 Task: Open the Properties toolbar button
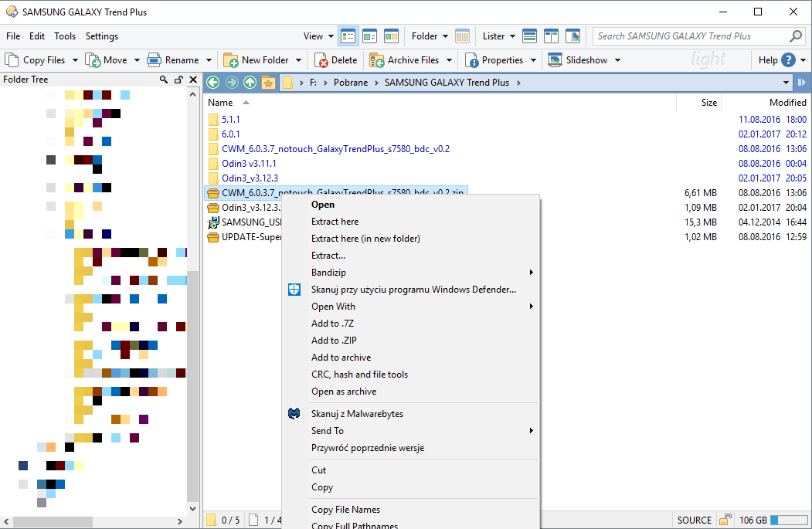[x=494, y=60]
